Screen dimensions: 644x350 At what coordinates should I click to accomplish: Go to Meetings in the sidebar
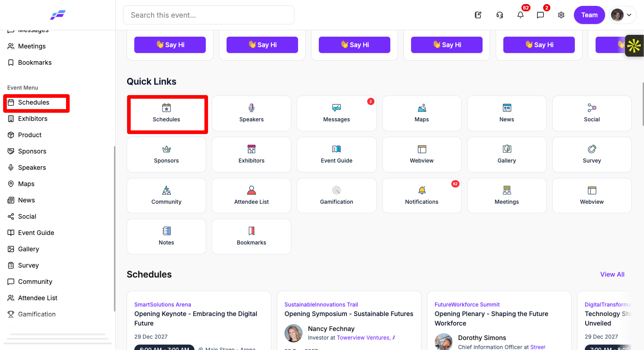click(32, 46)
